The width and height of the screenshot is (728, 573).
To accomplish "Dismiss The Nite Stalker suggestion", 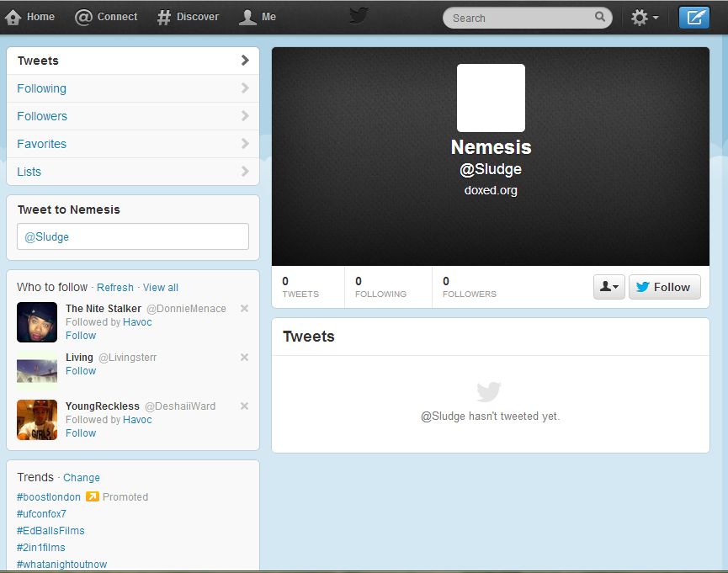I will tap(244, 308).
